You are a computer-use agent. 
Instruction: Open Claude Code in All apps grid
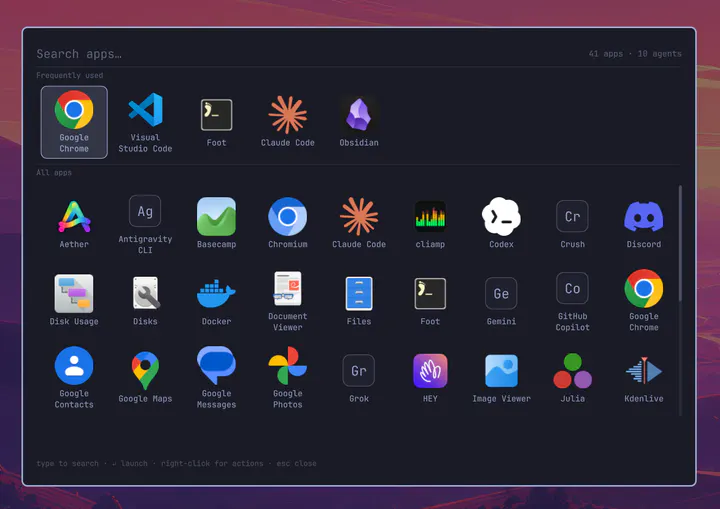click(x=359, y=224)
